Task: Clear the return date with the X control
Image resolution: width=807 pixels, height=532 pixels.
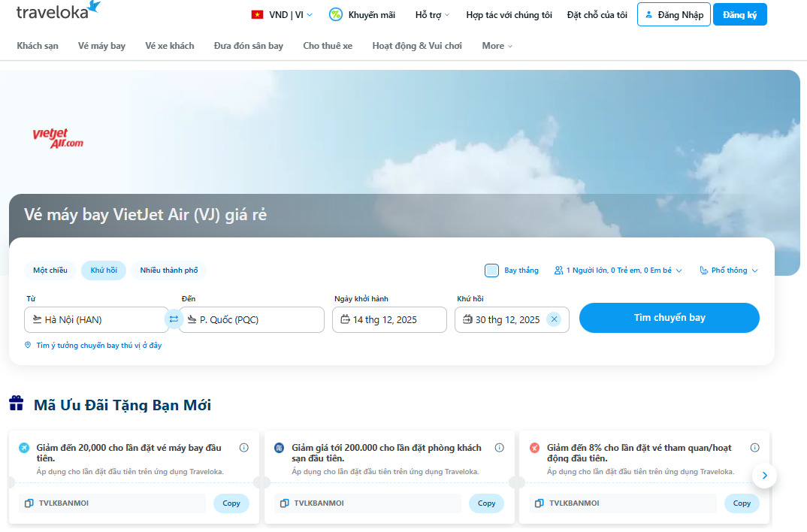Action: point(554,319)
